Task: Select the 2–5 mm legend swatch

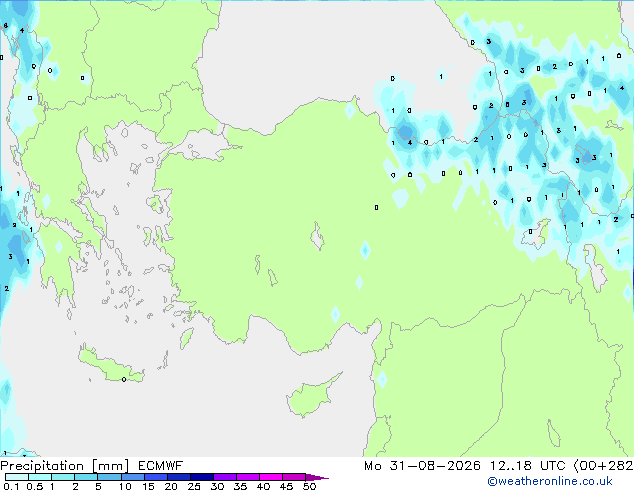Action: (x=86, y=477)
